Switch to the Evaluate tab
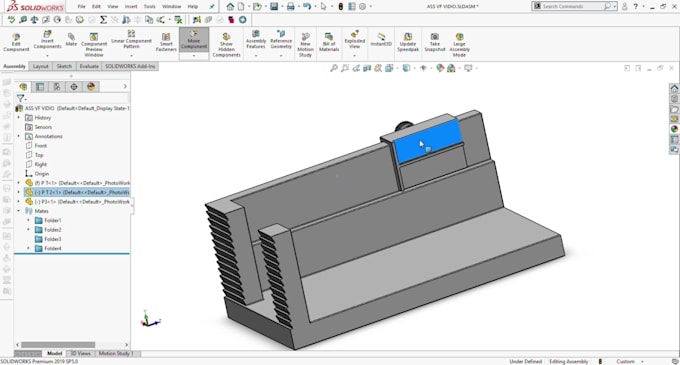Image resolution: width=680 pixels, height=365 pixels. pos(89,66)
